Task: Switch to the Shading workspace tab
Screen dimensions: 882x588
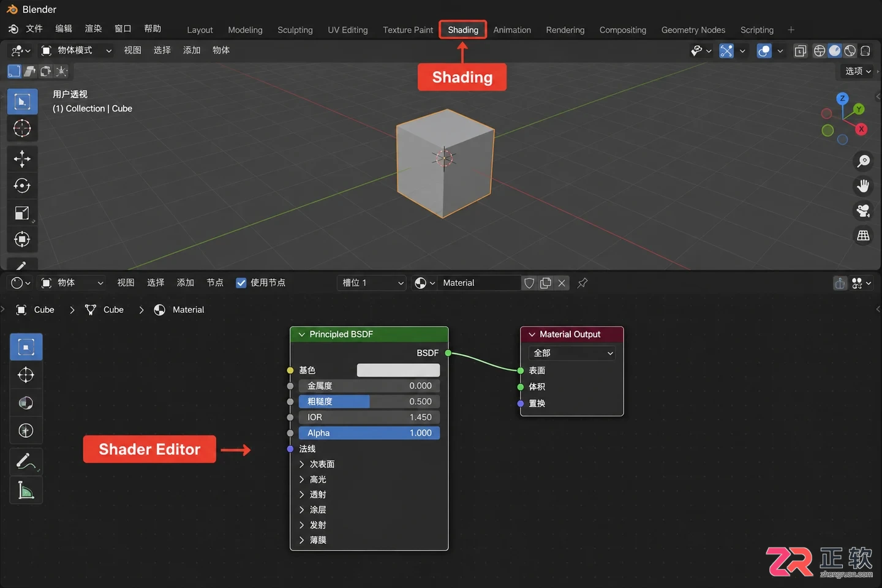Action: pos(463,29)
